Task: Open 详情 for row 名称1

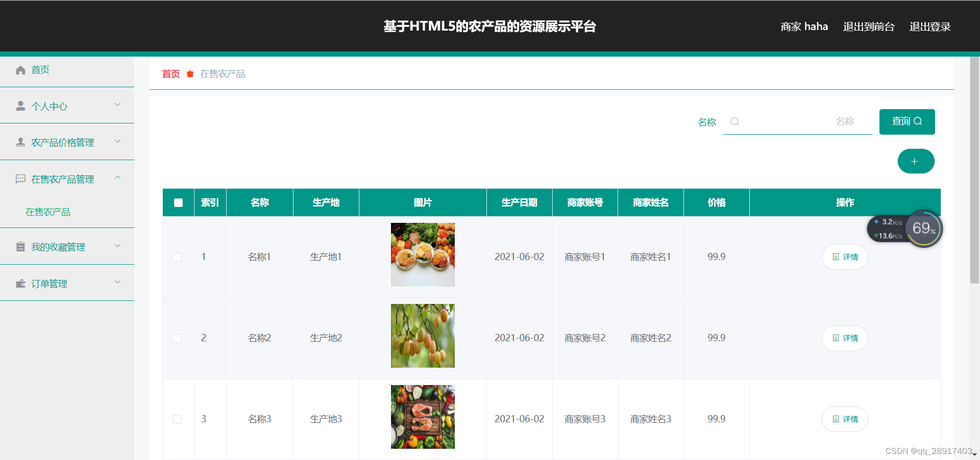Action: tap(845, 257)
